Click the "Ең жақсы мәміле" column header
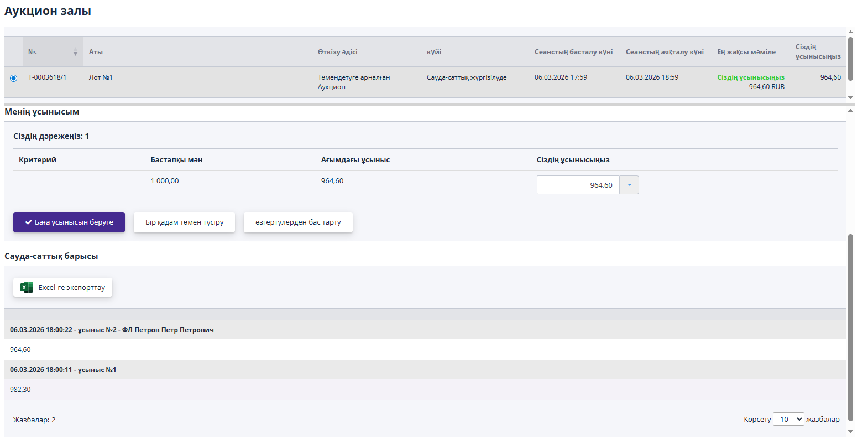The width and height of the screenshot is (868, 445). [746, 52]
